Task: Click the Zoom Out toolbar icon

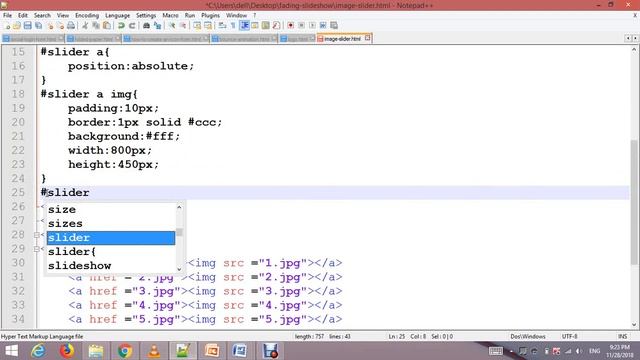Action: (x=182, y=25)
